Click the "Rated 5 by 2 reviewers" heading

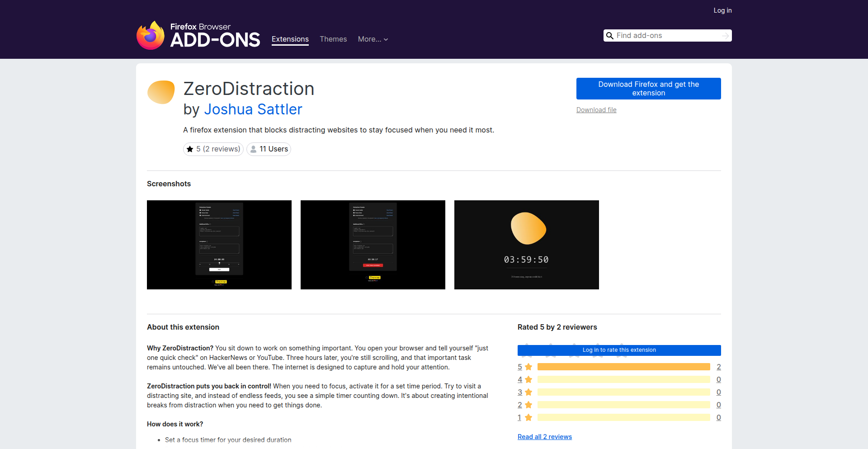(557, 327)
